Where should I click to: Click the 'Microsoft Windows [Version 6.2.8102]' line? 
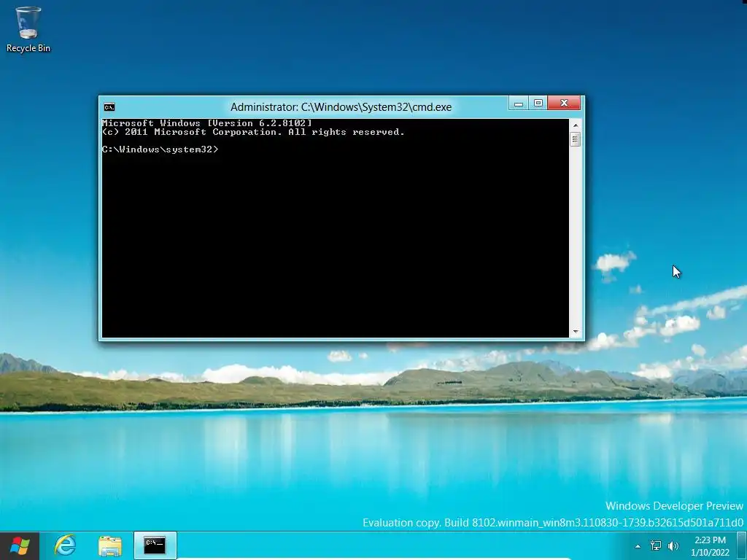coord(206,122)
